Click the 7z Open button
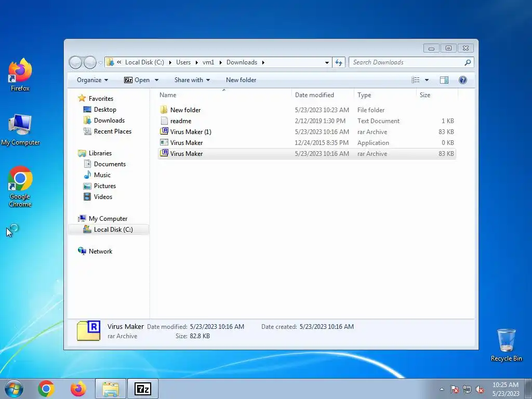The image size is (532, 399). [x=137, y=80]
